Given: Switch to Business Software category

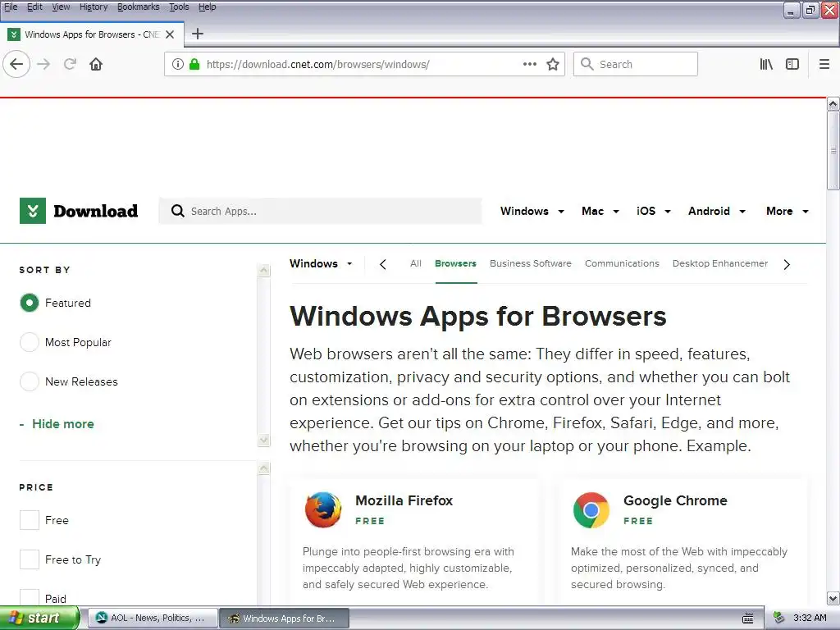Looking at the screenshot, I should point(531,263).
